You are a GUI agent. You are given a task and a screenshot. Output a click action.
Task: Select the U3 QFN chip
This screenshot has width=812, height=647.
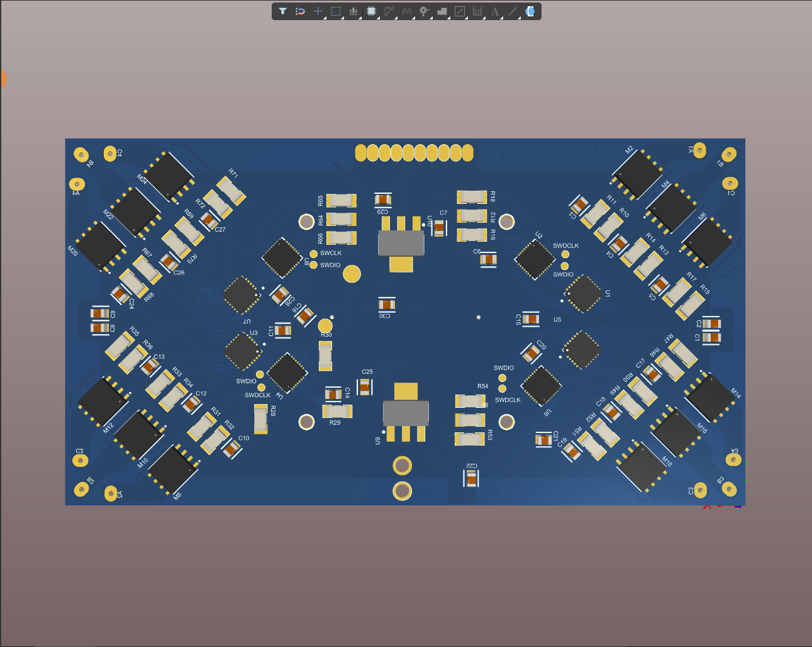pyautogui.click(x=242, y=351)
